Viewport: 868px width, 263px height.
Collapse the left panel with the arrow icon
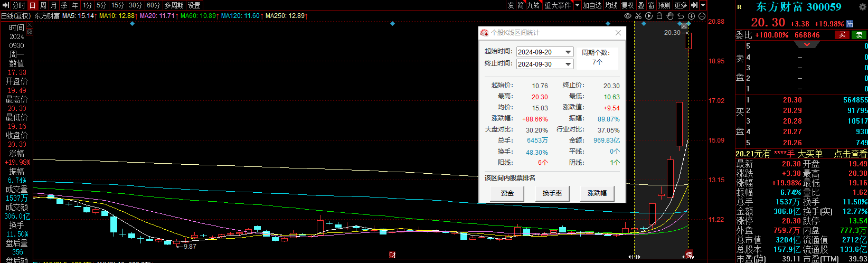tap(6, 5)
